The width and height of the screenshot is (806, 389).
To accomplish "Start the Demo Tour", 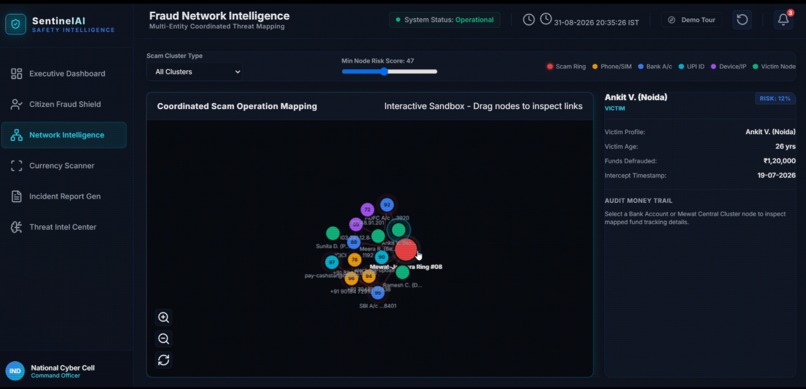I will pyautogui.click(x=692, y=20).
